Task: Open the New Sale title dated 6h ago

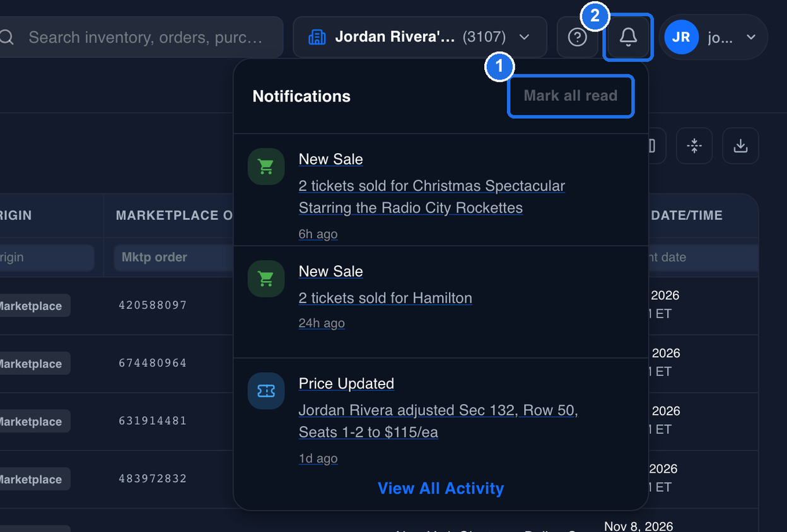Action: click(331, 159)
